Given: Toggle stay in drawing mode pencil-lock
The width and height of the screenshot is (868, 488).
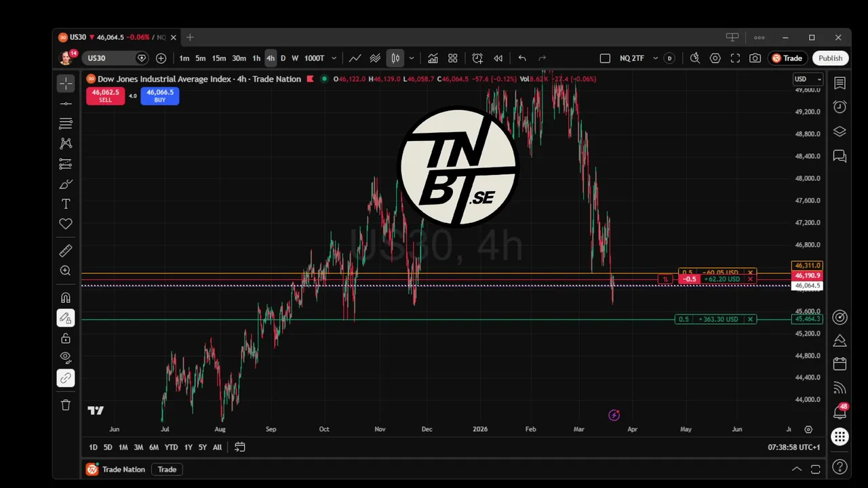Looking at the screenshot, I should click(66, 318).
